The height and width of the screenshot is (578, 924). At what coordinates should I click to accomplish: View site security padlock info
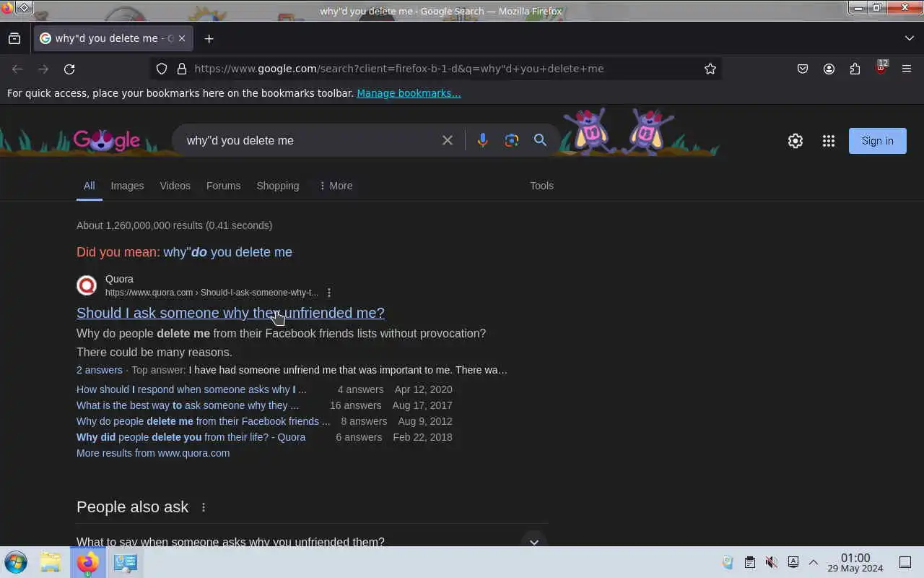182,69
